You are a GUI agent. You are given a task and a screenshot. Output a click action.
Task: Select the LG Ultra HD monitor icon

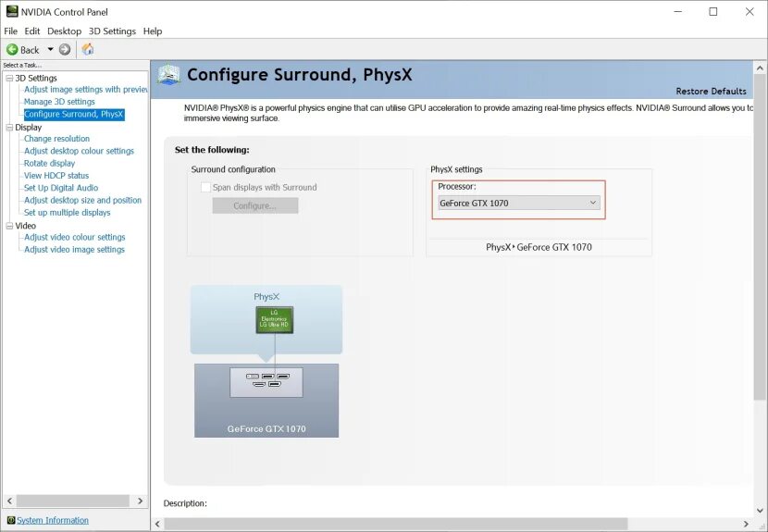(275, 320)
